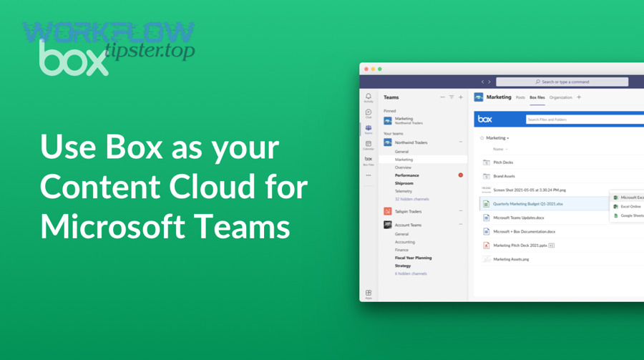Click the Quarterly Marketing Budget spreadsheet icon
644x360 pixels.
point(487,204)
